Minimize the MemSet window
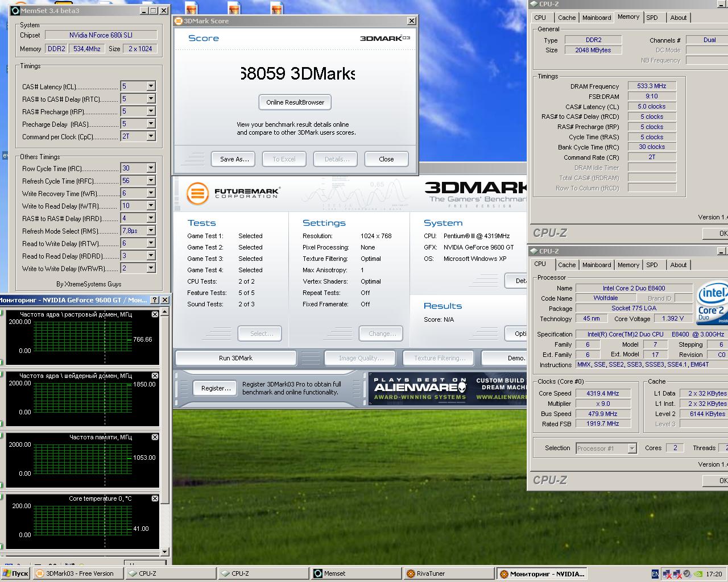Viewport: 728px width, 582px height. pyautogui.click(x=144, y=10)
